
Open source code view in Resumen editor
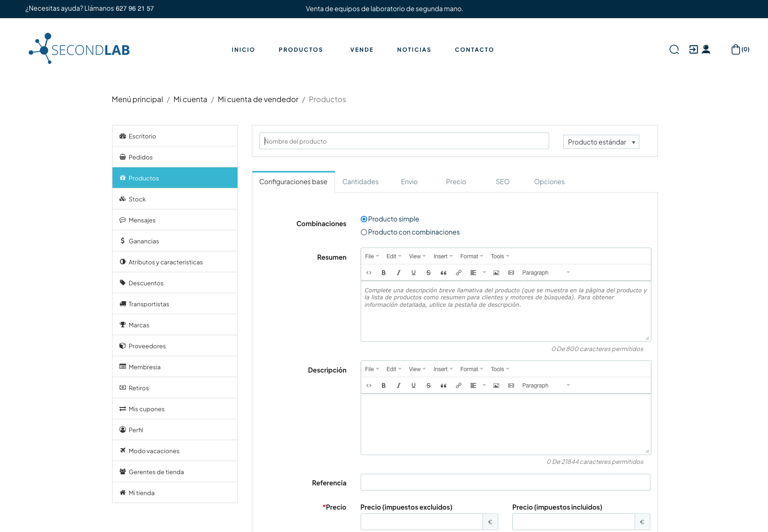[369, 273]
